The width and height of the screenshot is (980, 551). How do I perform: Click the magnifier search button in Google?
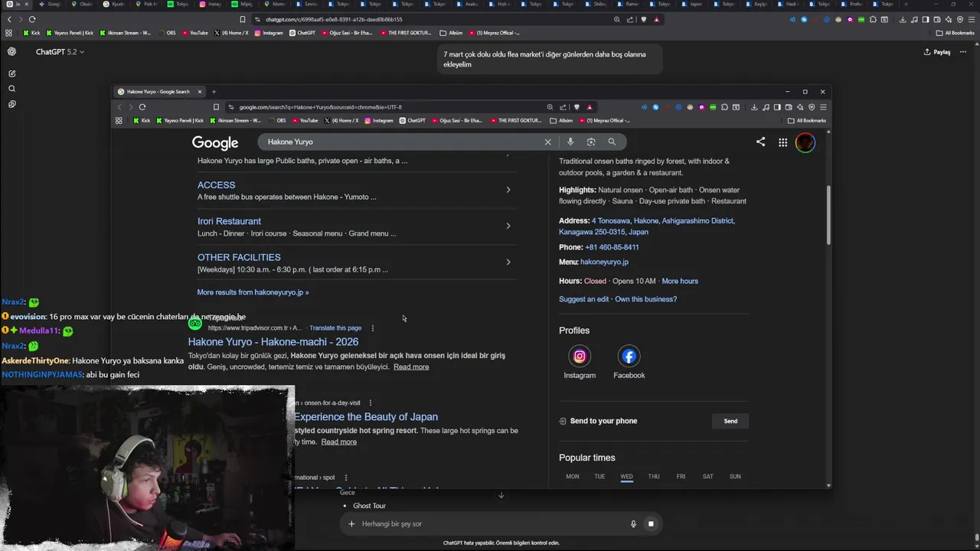coord(612,142)
